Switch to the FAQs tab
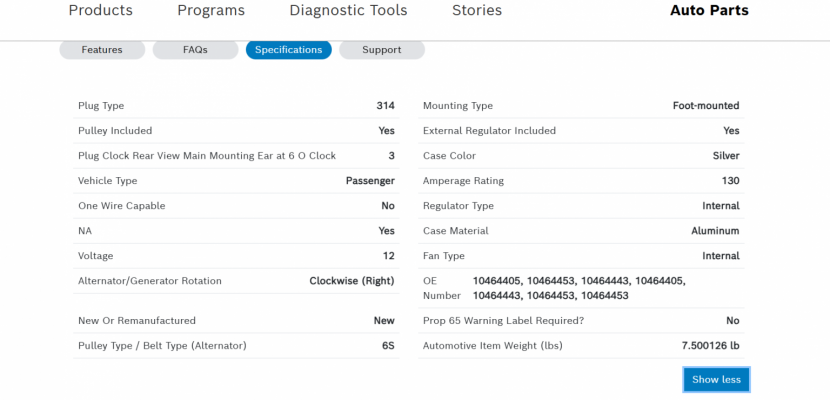 (x=195, y=50)
